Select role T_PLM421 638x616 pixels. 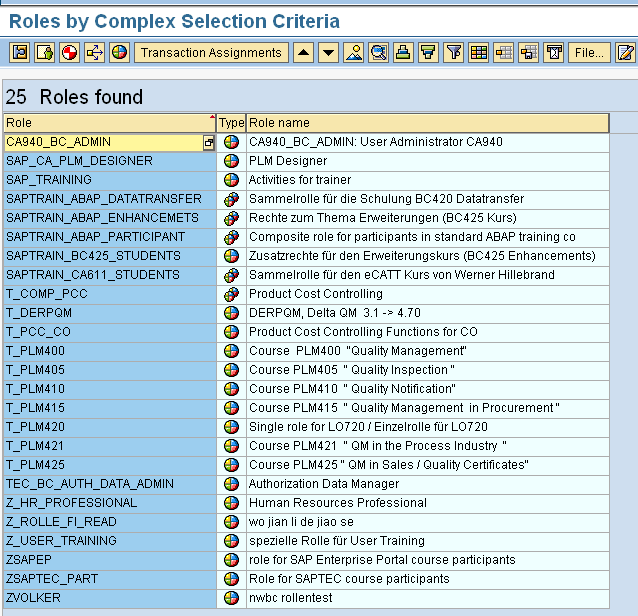tap(110, 446)
